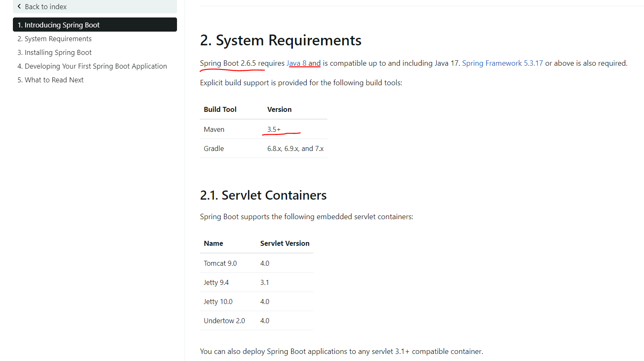Select the Undertow 2.0 table entry
The height and width of the screenshot is (361, 644).
click(x=224, y=321)
